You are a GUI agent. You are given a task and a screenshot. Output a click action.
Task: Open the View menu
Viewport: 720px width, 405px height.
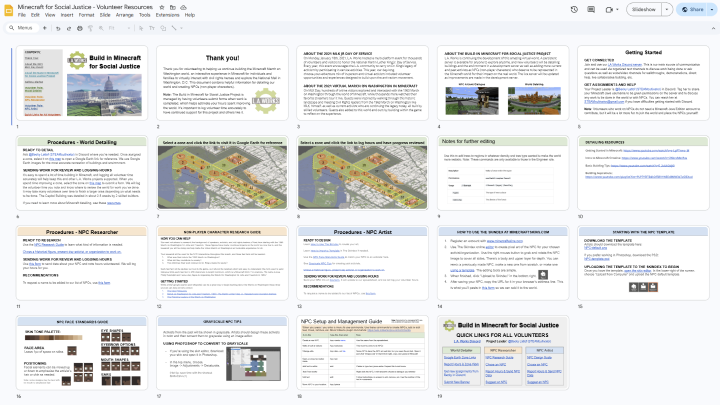50,15
